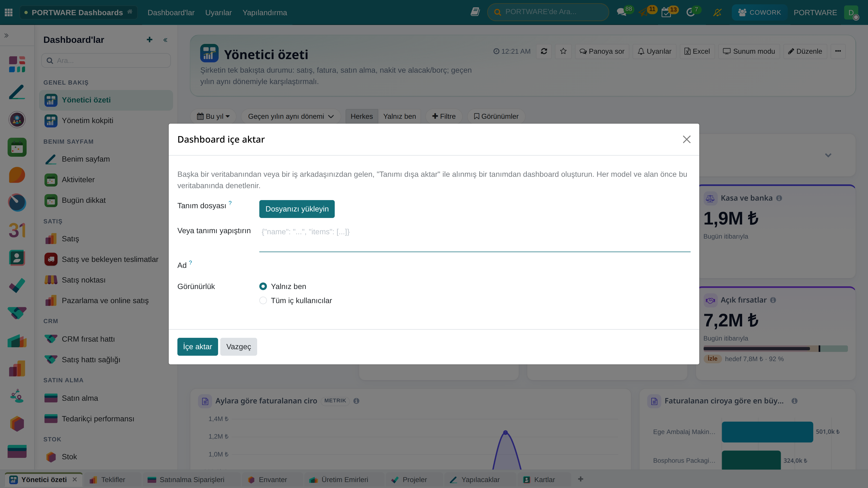Add a new dashboard with the plus icon
The height and width of the screenshot is (488, 868).
(150, 40)
